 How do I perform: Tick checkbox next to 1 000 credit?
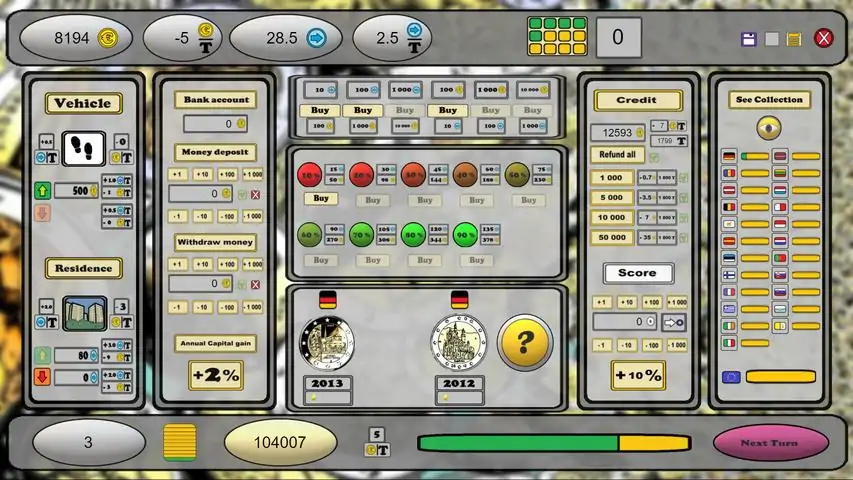(x=684, y=177)
